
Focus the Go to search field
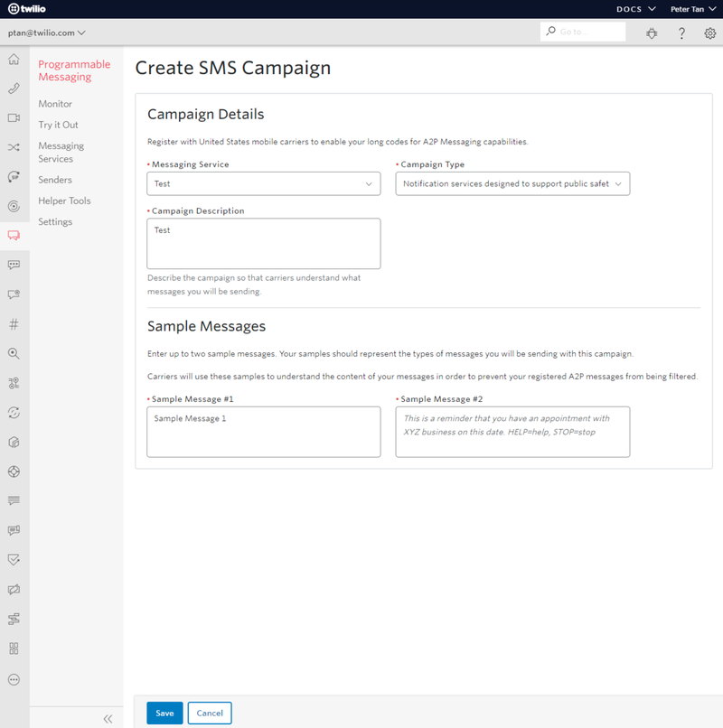tap(583, 32)
